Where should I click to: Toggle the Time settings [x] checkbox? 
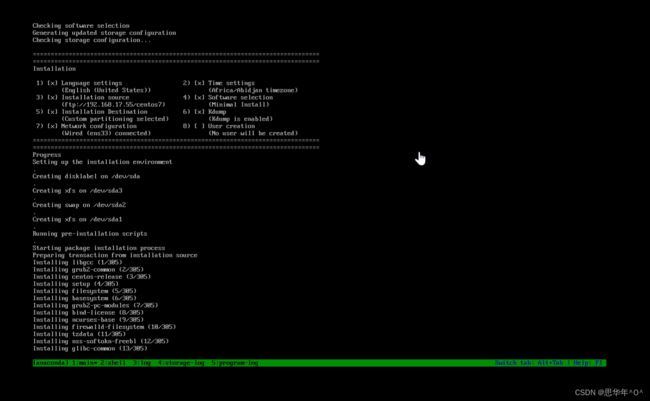point(199,83)
